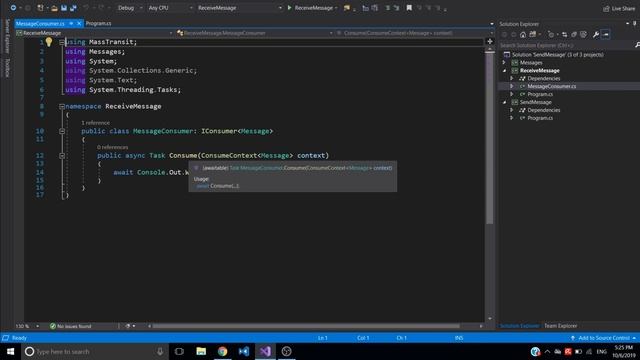Select the Solution 'SendMessage' root node
Screen dimensions: 640x360
558,55
